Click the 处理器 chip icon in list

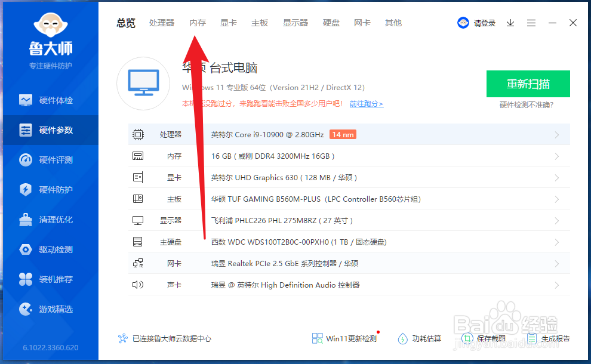point(138,134)
